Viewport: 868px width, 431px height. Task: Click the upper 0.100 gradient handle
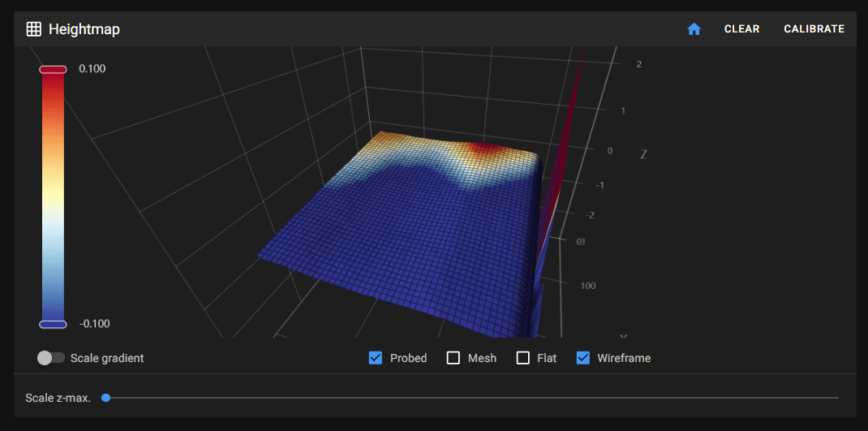click(x=54, y=69)
